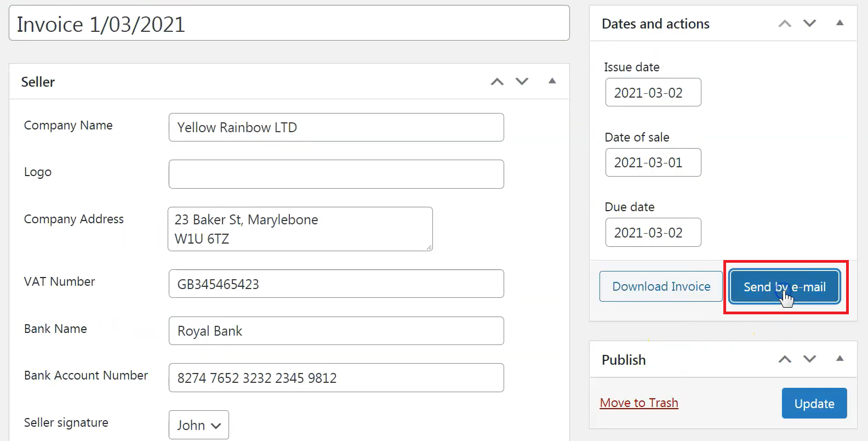Click the VAT Number input field
This screenshot has height=441, width=868.
click(x=336, y=284)
